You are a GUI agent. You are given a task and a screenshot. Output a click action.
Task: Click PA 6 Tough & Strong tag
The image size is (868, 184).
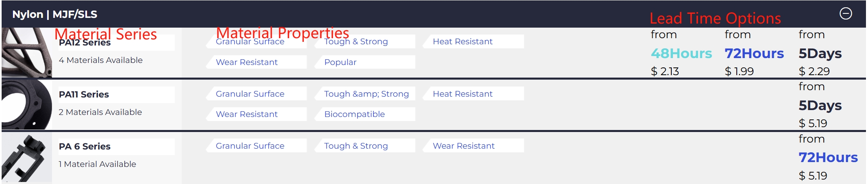pos(356,146)
